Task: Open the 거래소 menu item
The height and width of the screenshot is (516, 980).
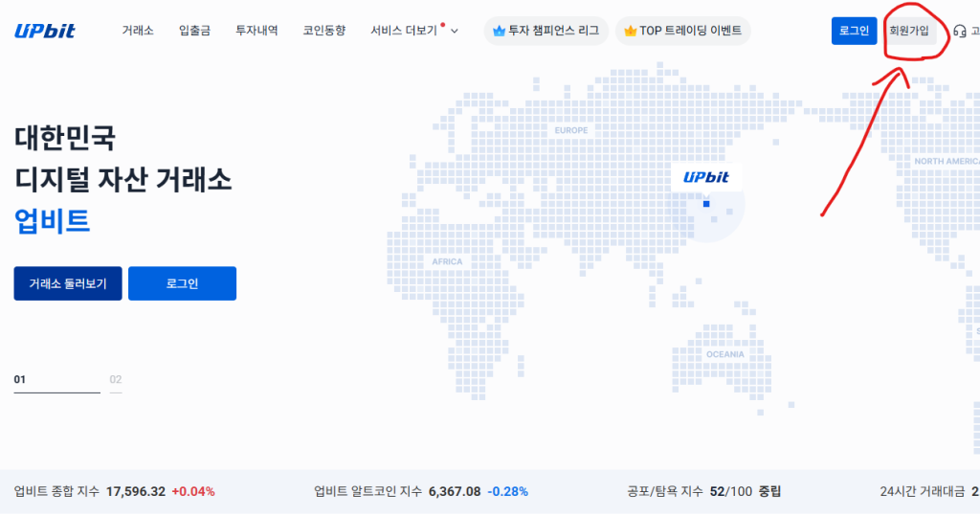Action: (138, 31)
